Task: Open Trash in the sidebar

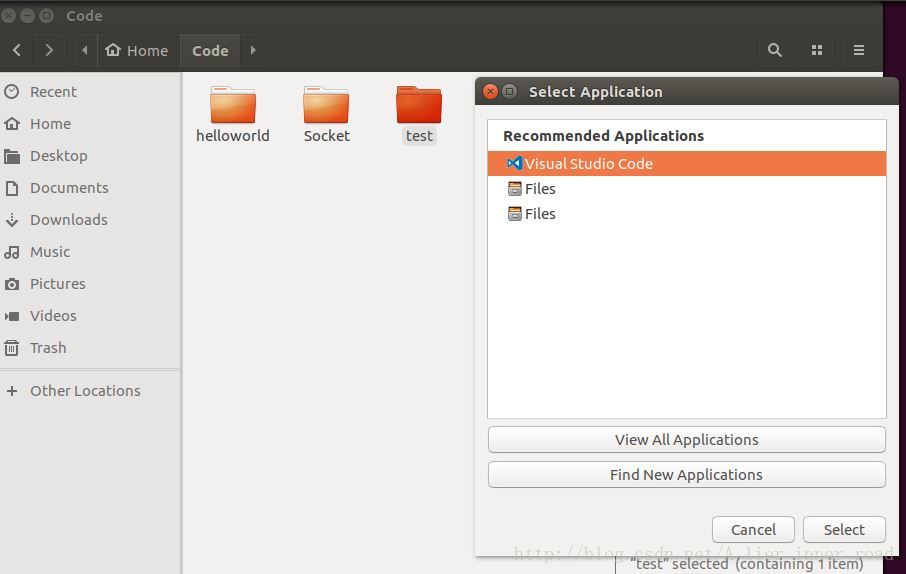Action: click(90, 348)
